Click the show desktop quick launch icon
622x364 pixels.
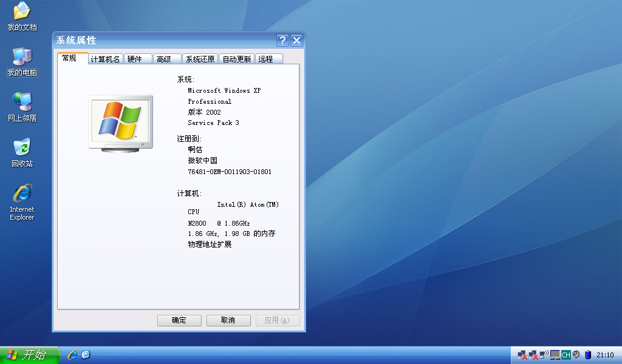86,355
